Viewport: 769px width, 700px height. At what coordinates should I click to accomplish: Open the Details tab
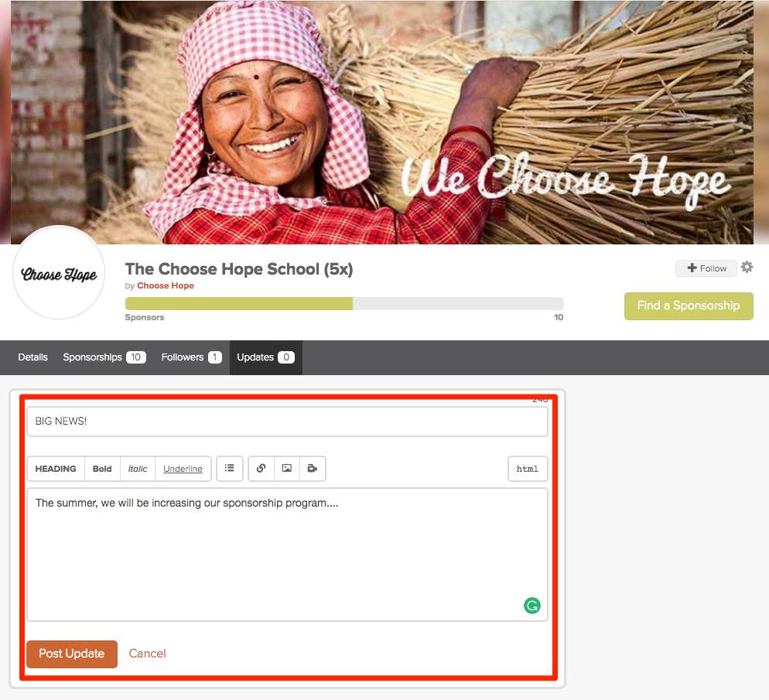click(x=32, y=357)
